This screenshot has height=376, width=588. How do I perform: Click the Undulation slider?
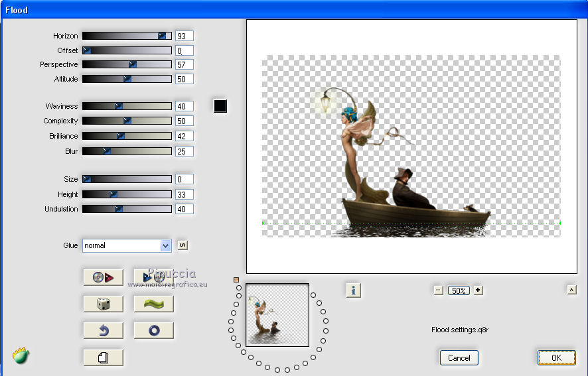coord(127,209)
